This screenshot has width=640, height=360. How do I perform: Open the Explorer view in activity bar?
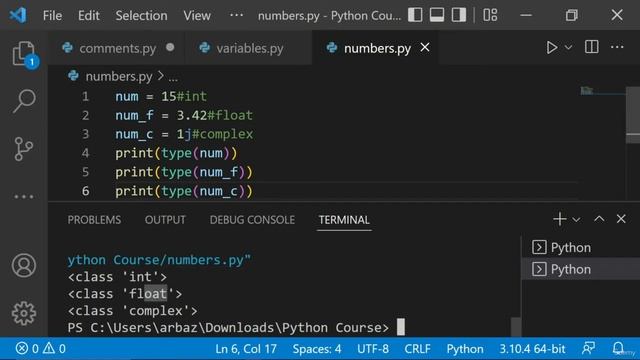click(x=24, y=53)
